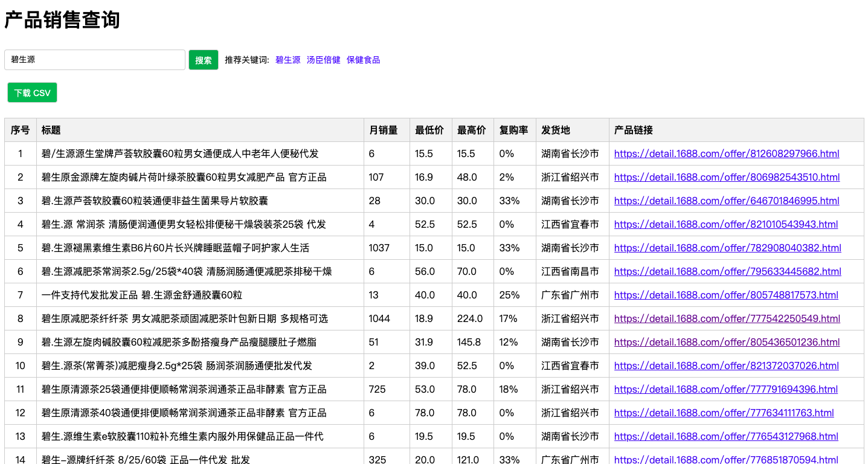Select title 一件支持代发批发正品 碧.生源金舒通胶囊

(x=142, y=295)
